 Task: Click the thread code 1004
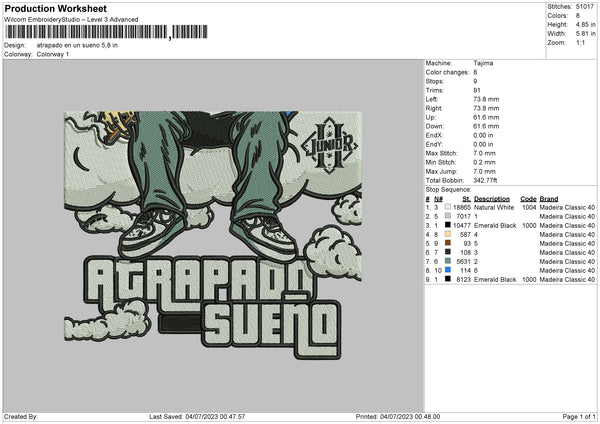[529, 207]
